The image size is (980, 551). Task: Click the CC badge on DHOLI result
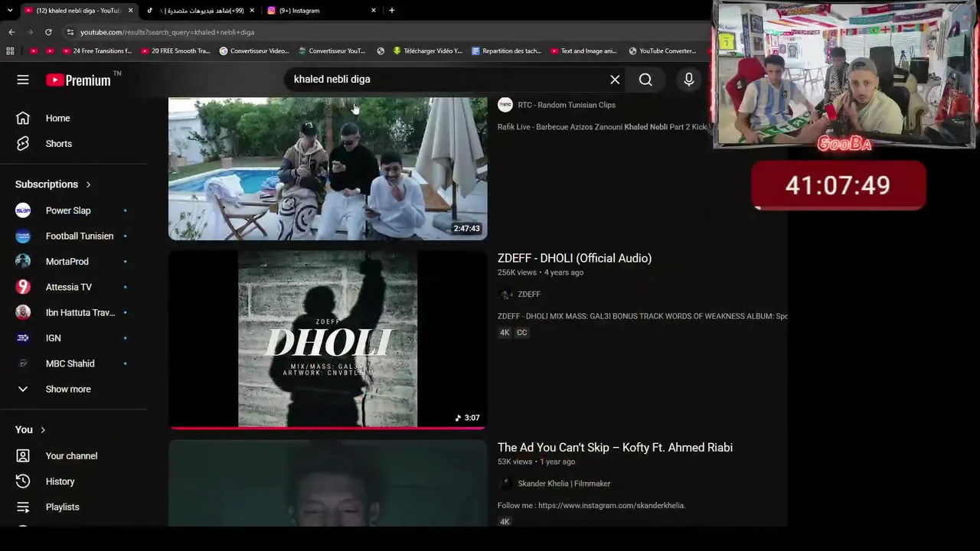pos(522,332)
